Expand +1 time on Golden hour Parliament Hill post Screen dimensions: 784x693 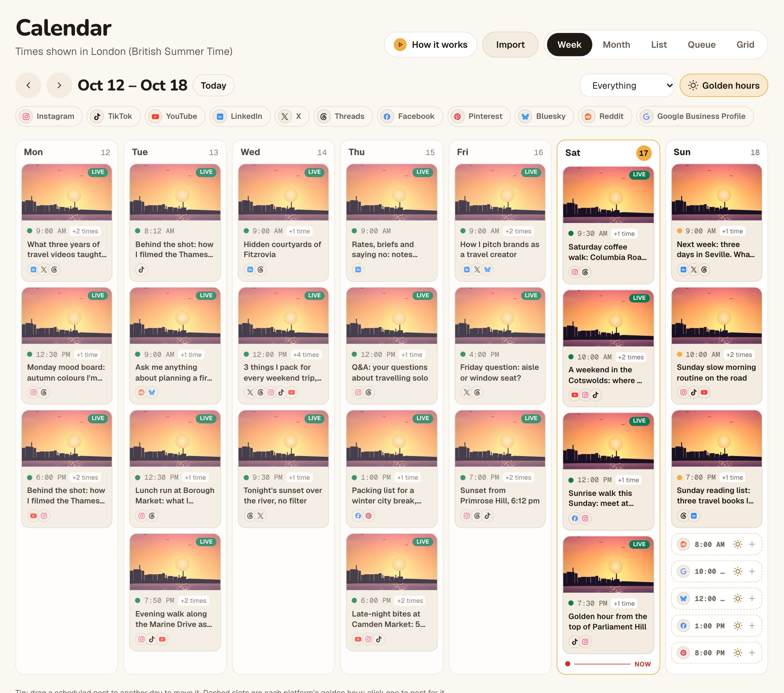point(624,603)
